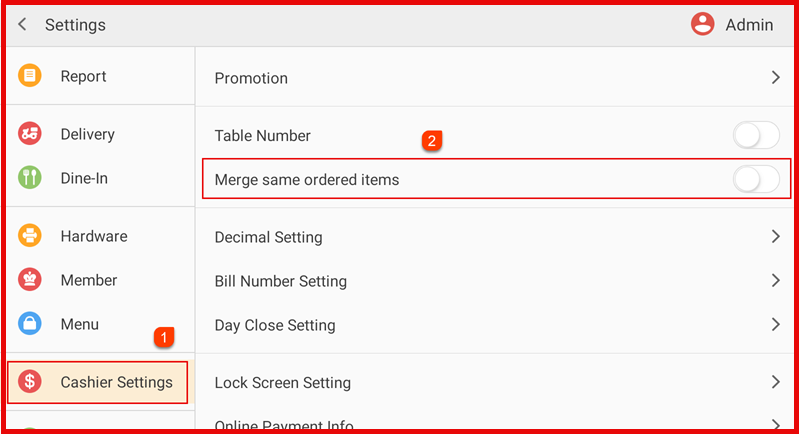Go back using the back arrow
The width and height of the screenshot is (799, 434).
22,25
